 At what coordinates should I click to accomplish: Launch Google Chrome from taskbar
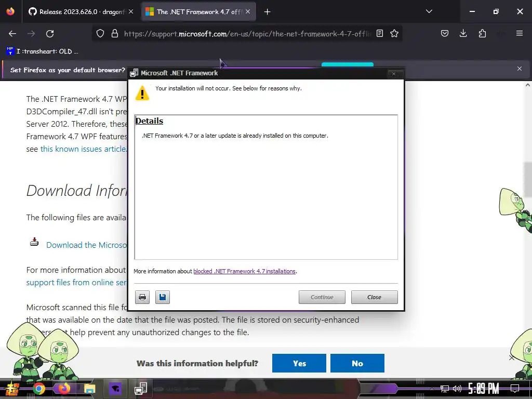[38, 389]
